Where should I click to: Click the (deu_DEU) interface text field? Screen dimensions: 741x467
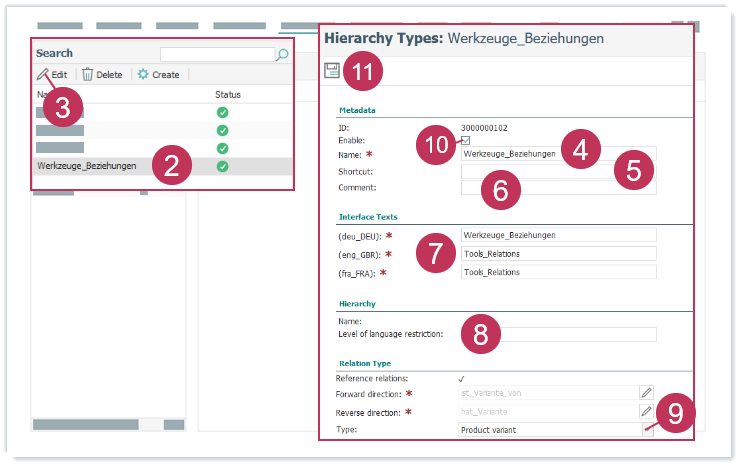[x=558, y=235]
